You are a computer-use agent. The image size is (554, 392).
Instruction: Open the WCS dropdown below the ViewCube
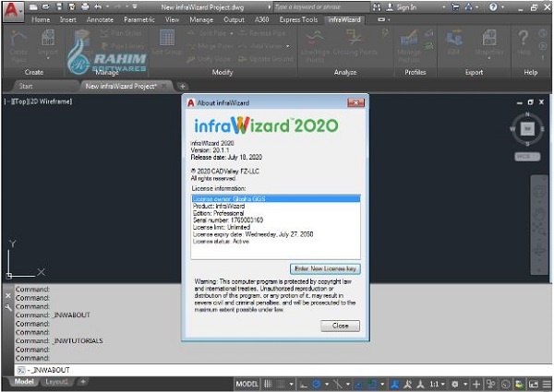coord(527,157)
